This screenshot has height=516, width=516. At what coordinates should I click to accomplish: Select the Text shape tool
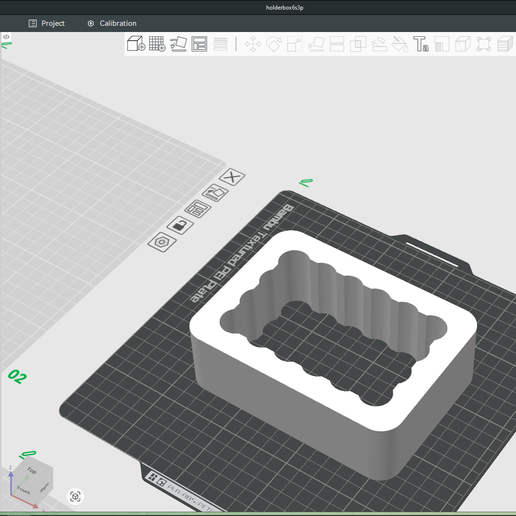[x=421, y=44]
